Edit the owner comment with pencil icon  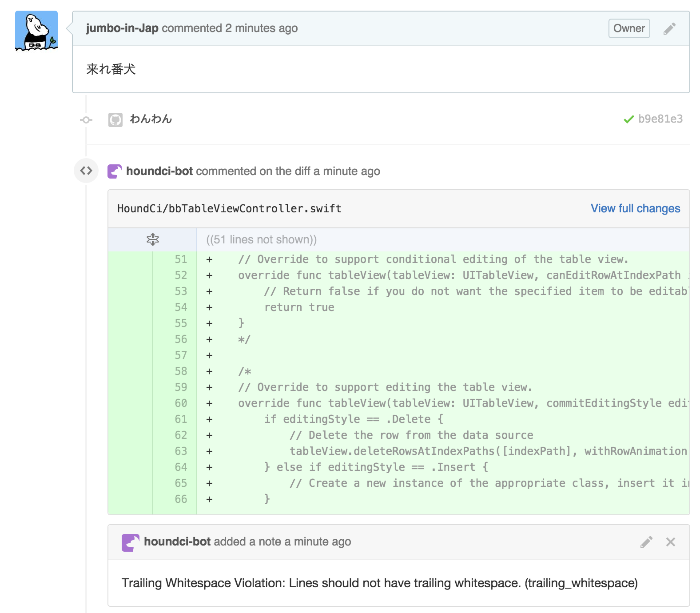point(669,29)
